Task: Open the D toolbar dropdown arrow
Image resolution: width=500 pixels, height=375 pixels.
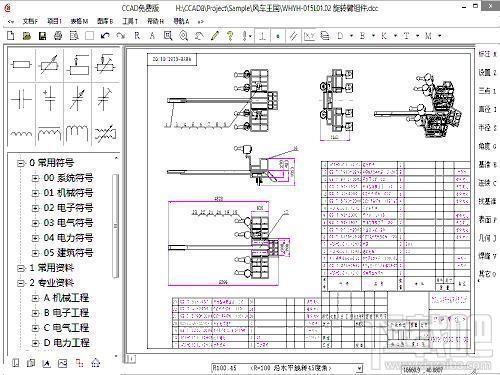Action: (x=351, y=35)
